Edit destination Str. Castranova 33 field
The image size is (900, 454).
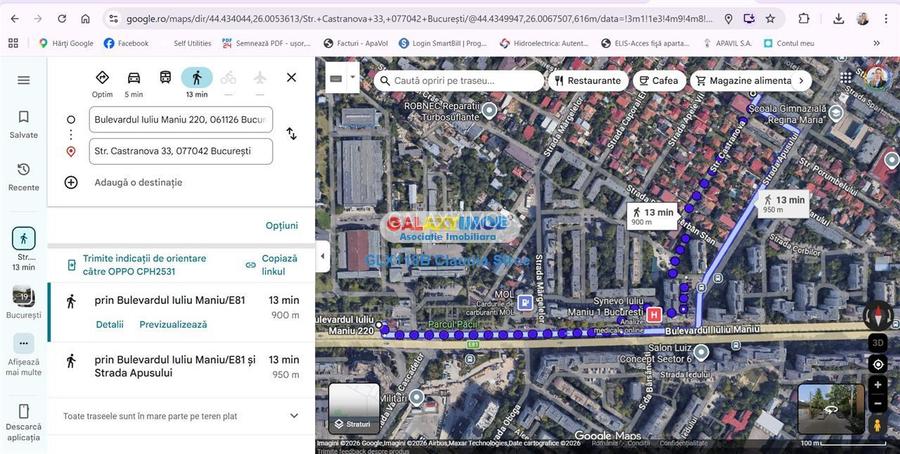[181, 151]
